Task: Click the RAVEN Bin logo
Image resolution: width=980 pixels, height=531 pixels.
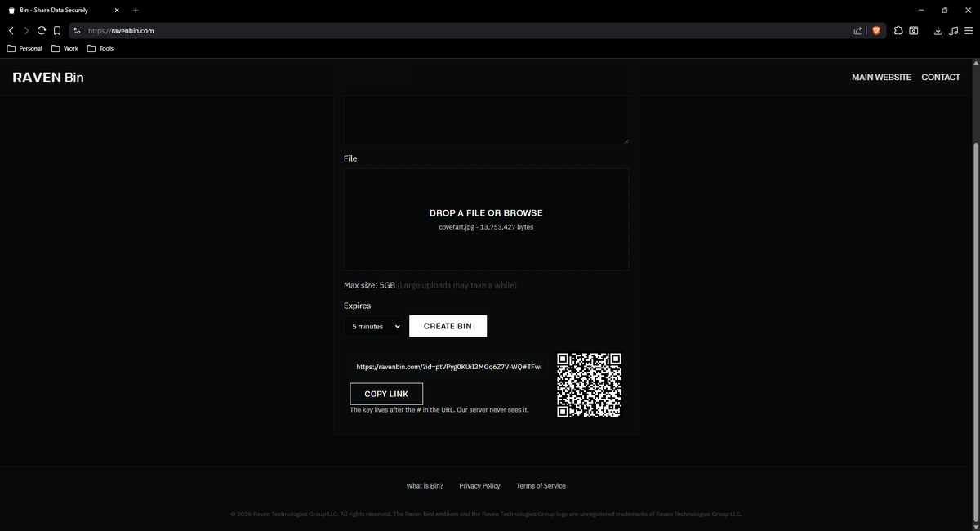Action: tap(48, 77)
